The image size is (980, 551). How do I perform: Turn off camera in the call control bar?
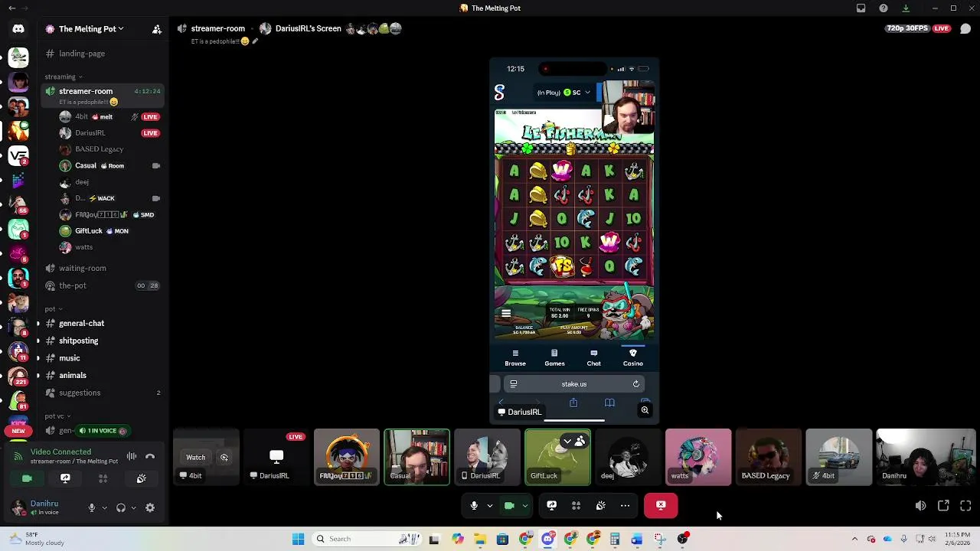pos(509,505)
